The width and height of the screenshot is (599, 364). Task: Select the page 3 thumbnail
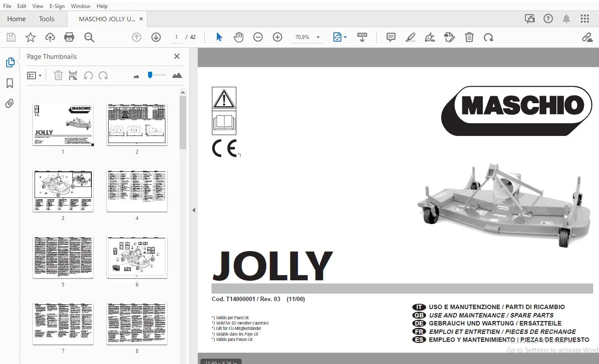click(x=63, y=191)
